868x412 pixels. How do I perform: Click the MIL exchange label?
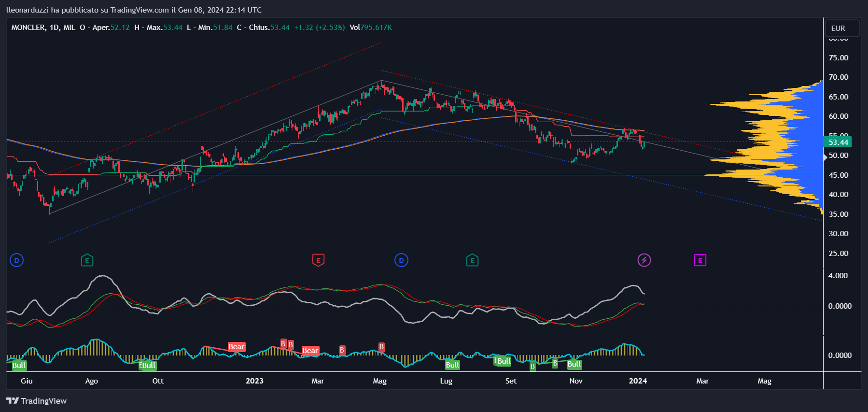[69, 28]
